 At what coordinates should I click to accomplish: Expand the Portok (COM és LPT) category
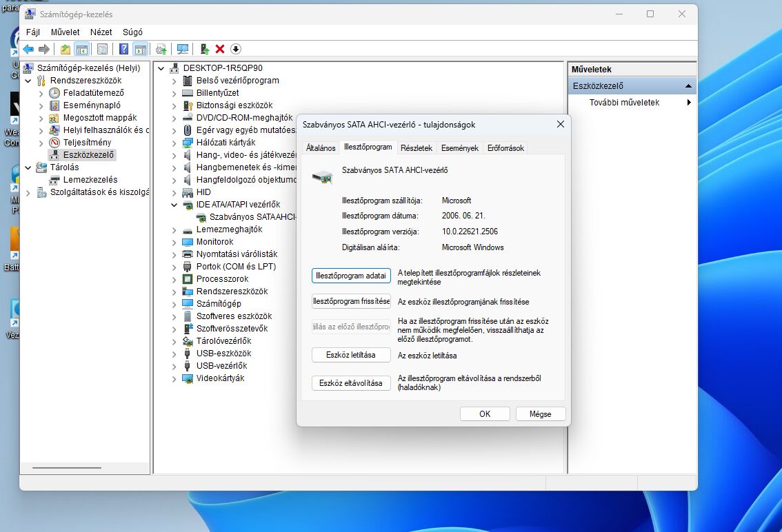[174, 267]
